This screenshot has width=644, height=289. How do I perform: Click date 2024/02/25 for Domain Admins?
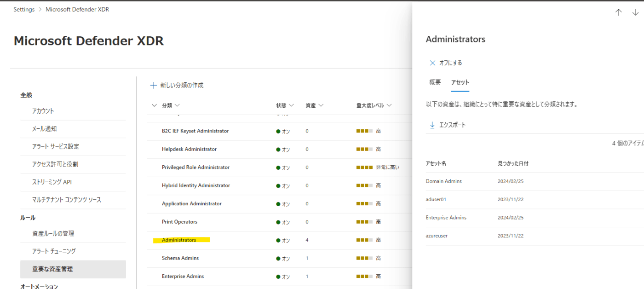click(511, 181)
